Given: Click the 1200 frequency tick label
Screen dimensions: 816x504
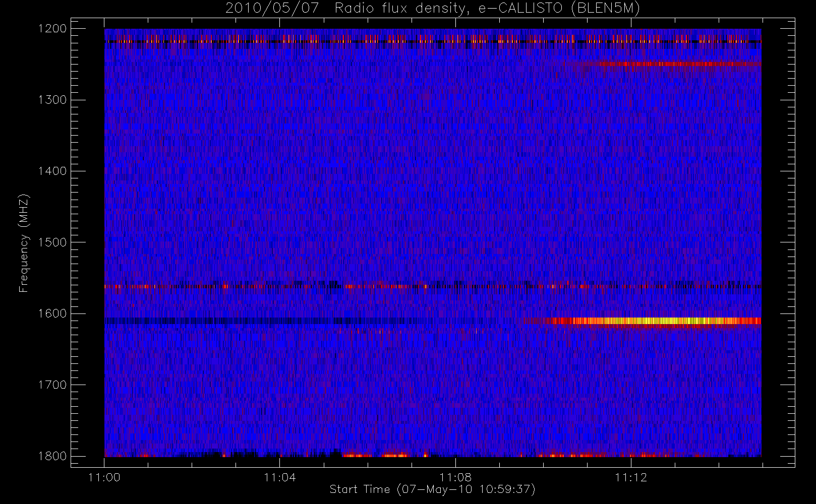Looking at the screenshot, I should [x=52, y=28].
